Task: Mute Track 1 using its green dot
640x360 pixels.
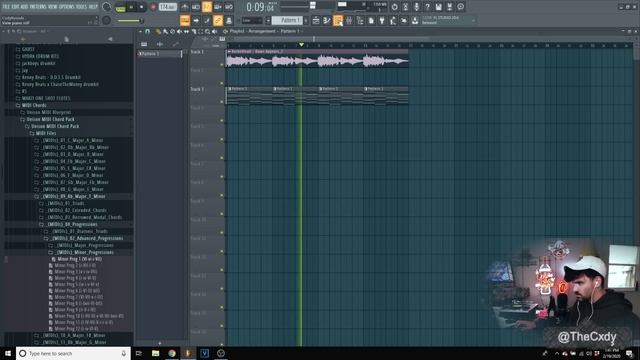Action: pyautogui.click(x=222, y=64)
